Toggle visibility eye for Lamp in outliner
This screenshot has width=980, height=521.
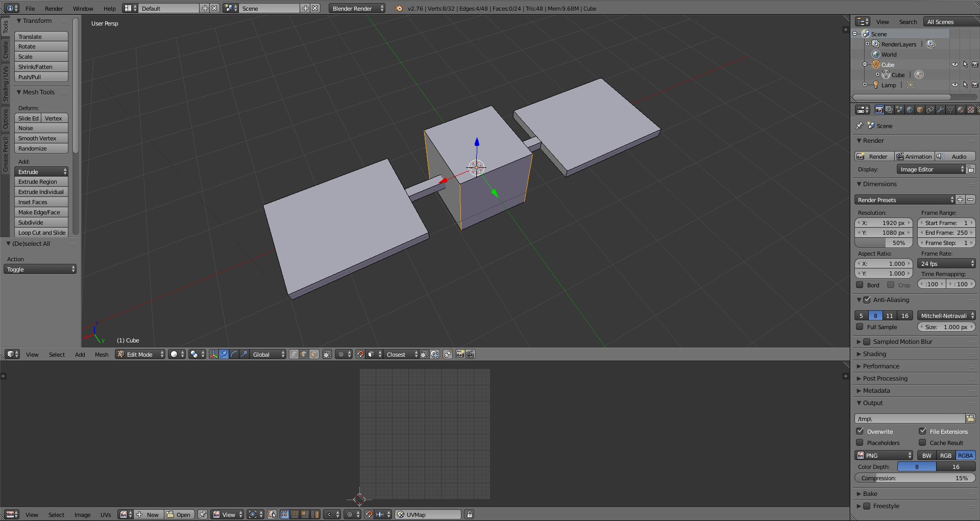[954, 85]
